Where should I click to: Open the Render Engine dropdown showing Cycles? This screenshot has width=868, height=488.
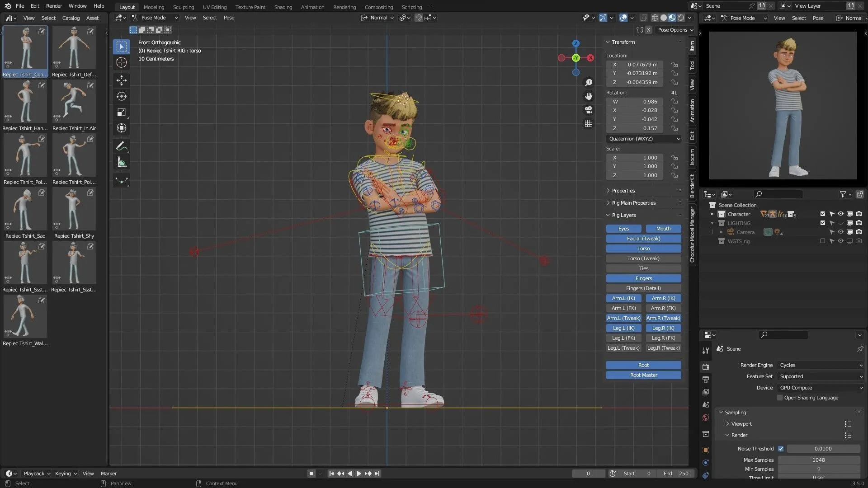pyautogui.click(x=820, y=365)
